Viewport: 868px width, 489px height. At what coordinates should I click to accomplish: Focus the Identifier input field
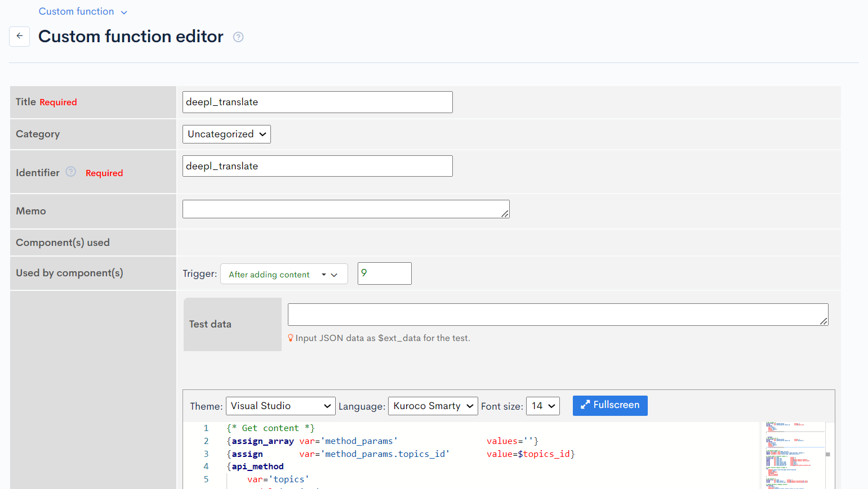tap(318, 166)
